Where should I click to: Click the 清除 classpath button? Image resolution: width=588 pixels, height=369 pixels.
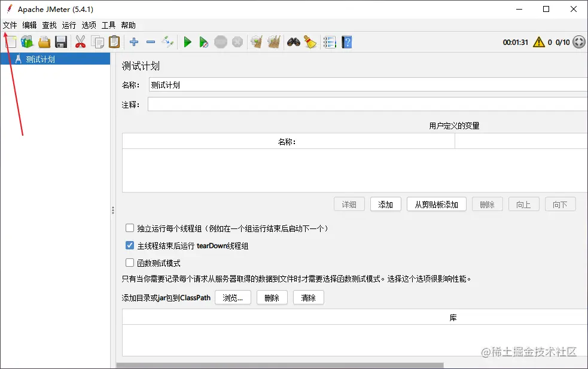[308, 298]
